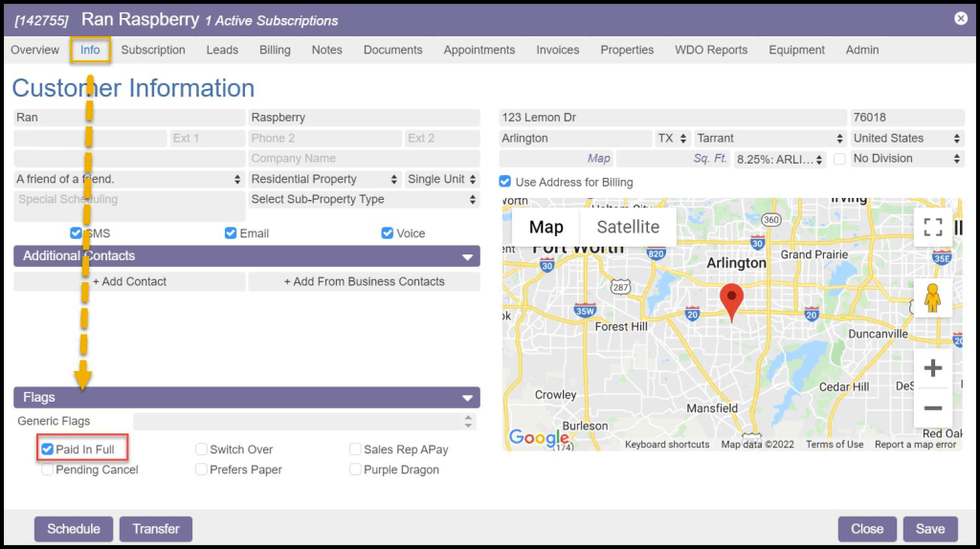Open the Residential Property type dropdown
This screenshot has height=549, width=980.
point(324,179)
